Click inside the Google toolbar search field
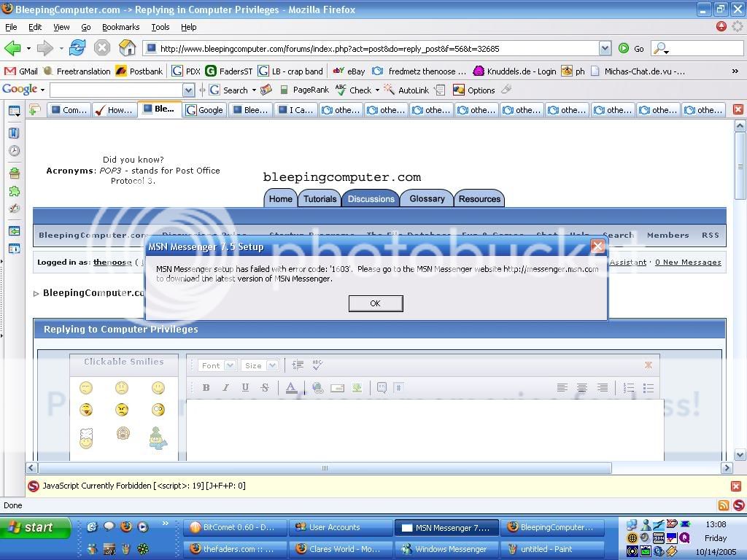Viewport: 747px width, 560px height. [x=117, y=90]
